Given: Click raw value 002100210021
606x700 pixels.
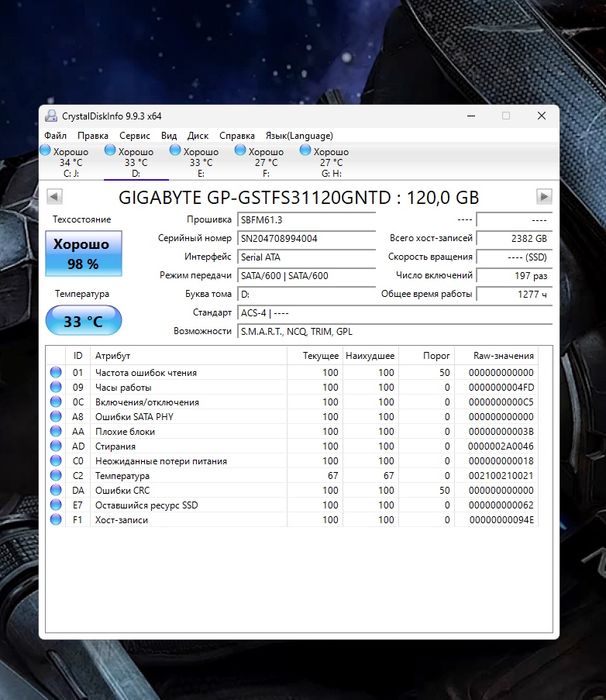Looking at the screenshot, I should (x=501, y=475).
